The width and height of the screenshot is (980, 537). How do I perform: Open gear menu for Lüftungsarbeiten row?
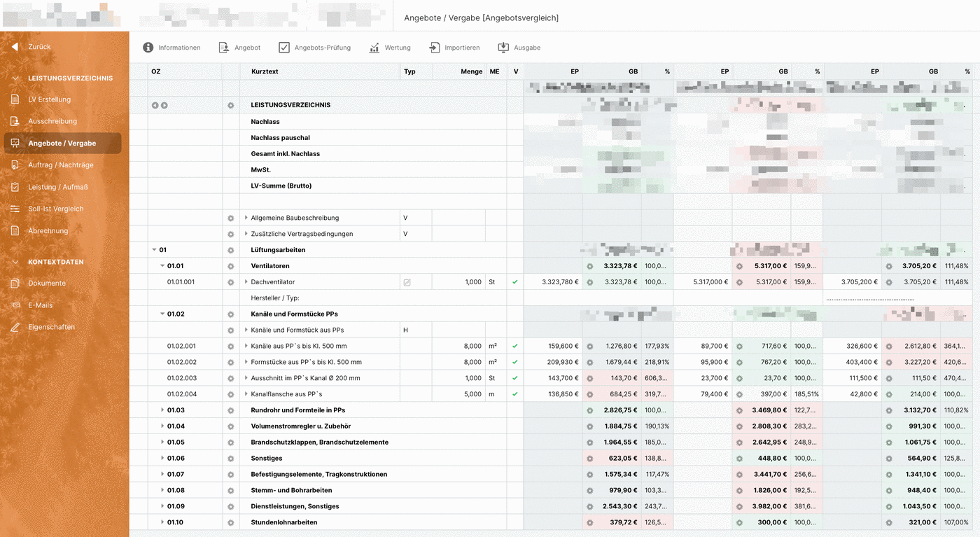[x=231, y=250]
